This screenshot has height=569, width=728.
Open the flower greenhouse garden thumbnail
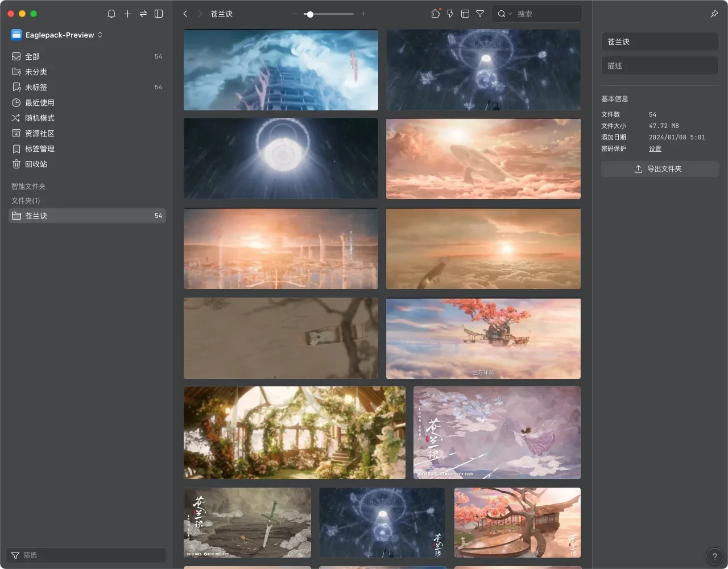(295, 433)
